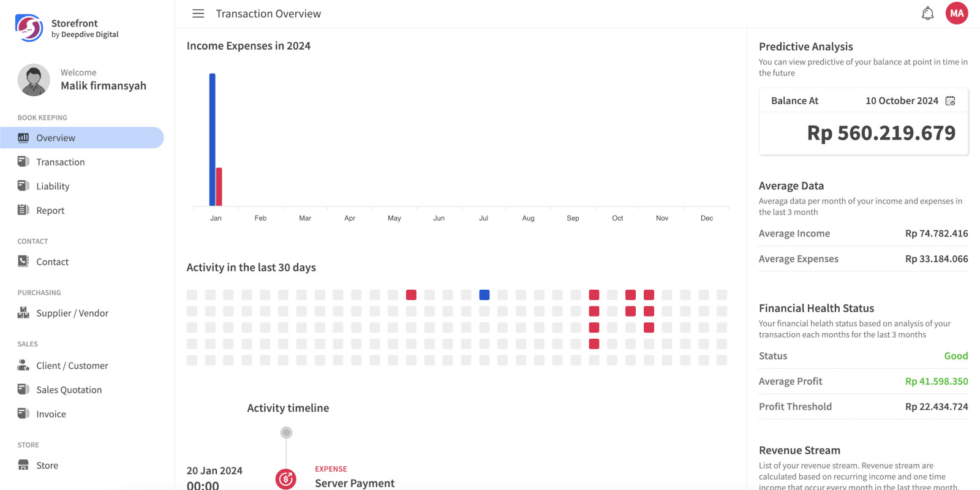The height and width of the screenshot is (490, 980).
Task: Click the Server Payment expense icon
Action: (286, 479)
